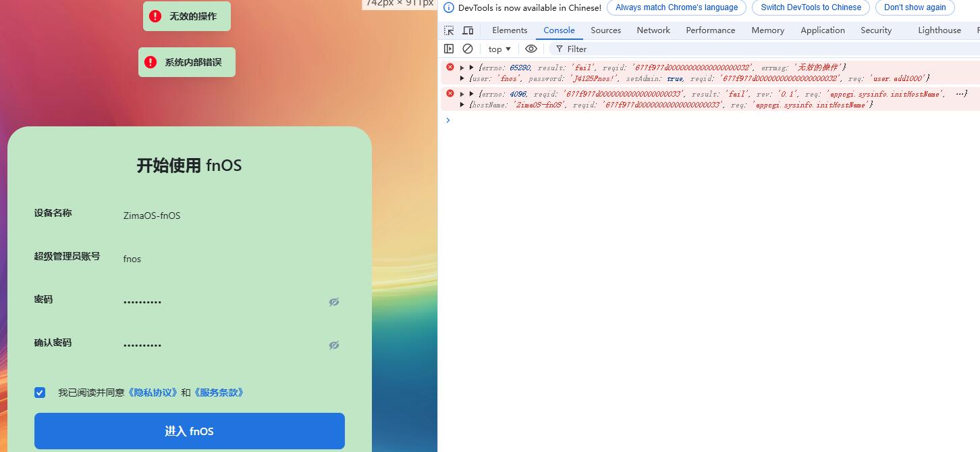This screenshot has width=980, height=452.
Task: Open the Security tab
Action: point(876,30)
